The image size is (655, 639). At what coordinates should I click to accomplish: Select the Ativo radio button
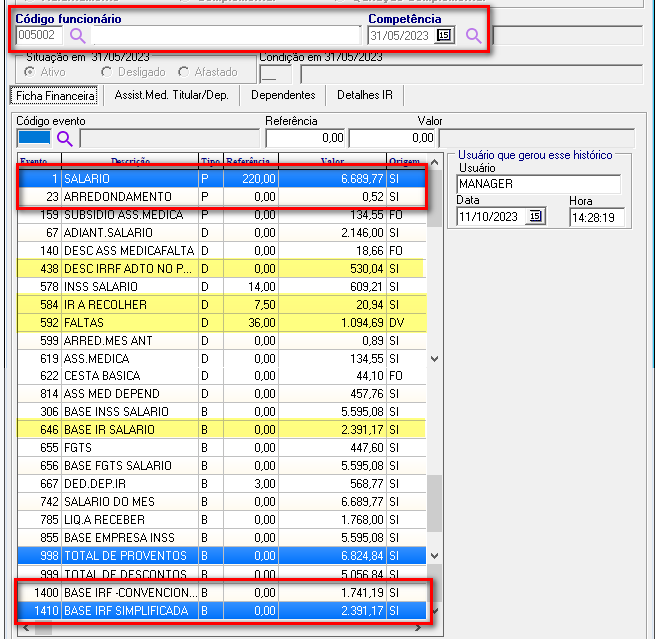point(30,72)
